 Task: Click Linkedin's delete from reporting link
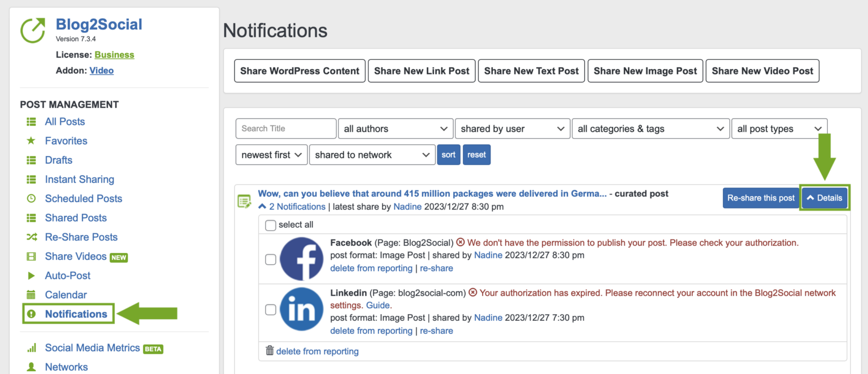371,331
